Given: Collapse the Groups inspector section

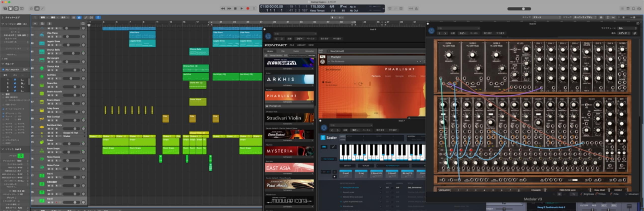Looking at the screenshot, I should pyautogui.click(x=3, y=64).
